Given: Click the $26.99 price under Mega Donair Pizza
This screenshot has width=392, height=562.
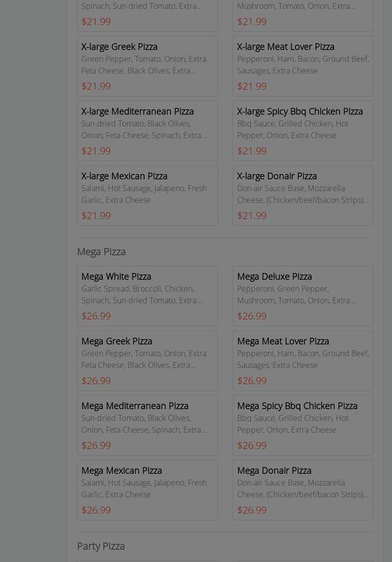Looking at the screenshot, I should (252, 510).
